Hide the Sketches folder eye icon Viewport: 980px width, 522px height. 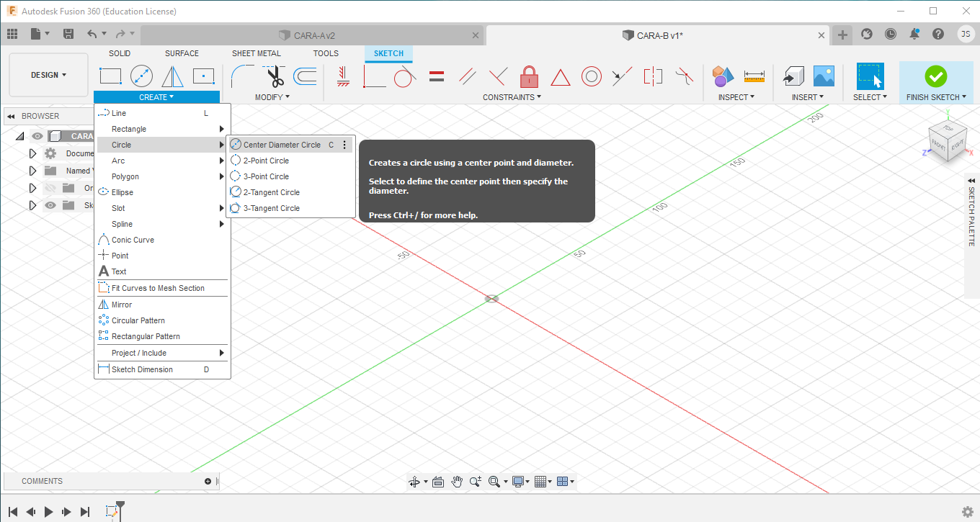50,205
